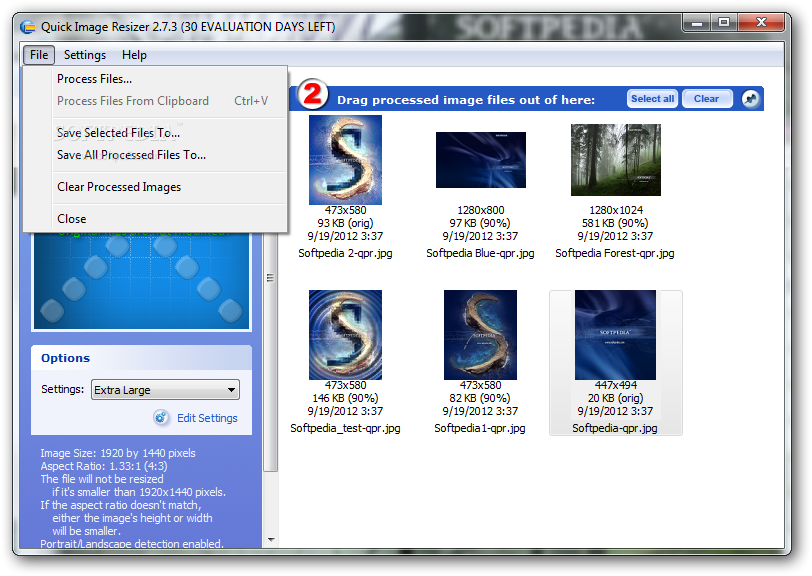
Task: Click the pin icon in the blue header
Action: click(751, 98)
